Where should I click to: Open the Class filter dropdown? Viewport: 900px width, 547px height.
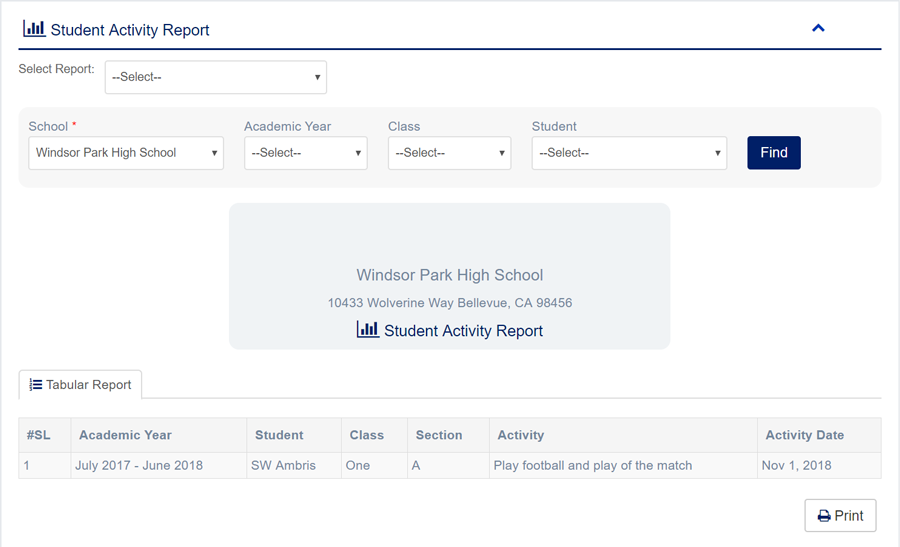tap(449, 153)
